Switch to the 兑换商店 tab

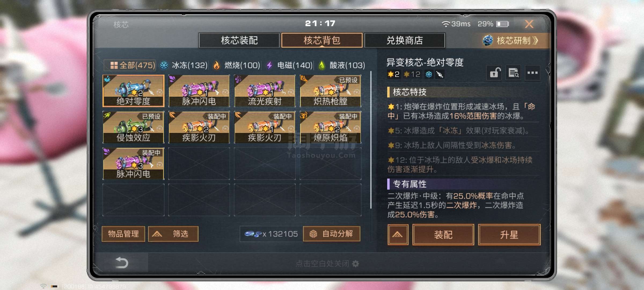coord(405,40)
